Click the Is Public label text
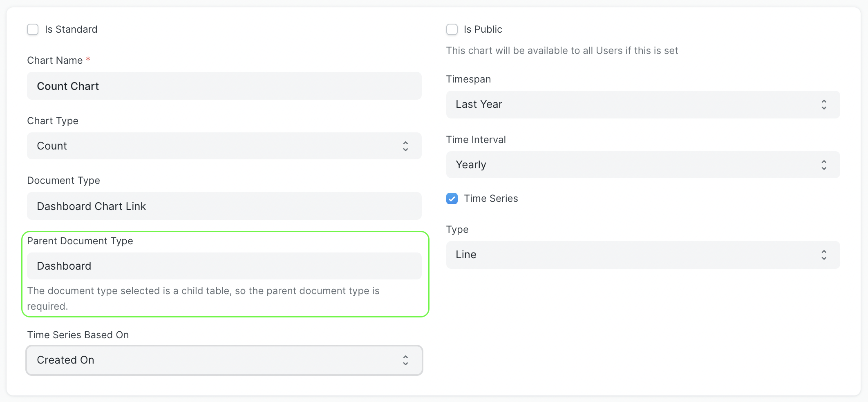Image resolution: width=868 pixels, height=402 pixels. (483, 29)
